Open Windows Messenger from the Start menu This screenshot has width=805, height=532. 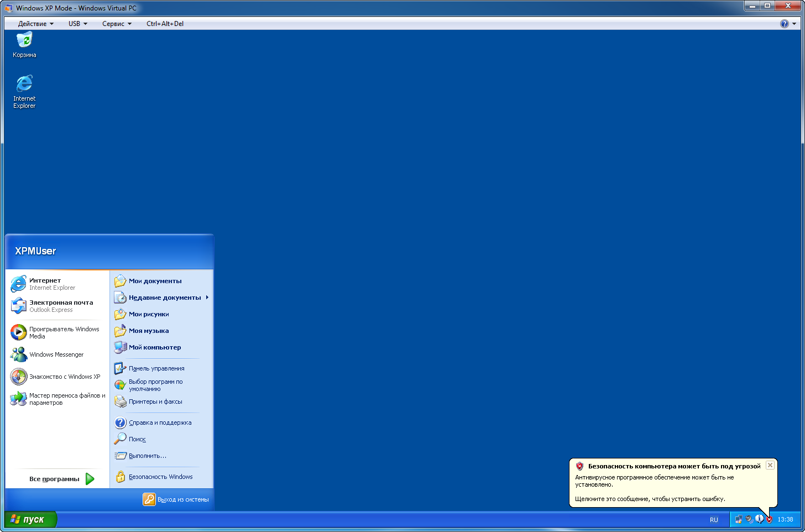point(57,354)
